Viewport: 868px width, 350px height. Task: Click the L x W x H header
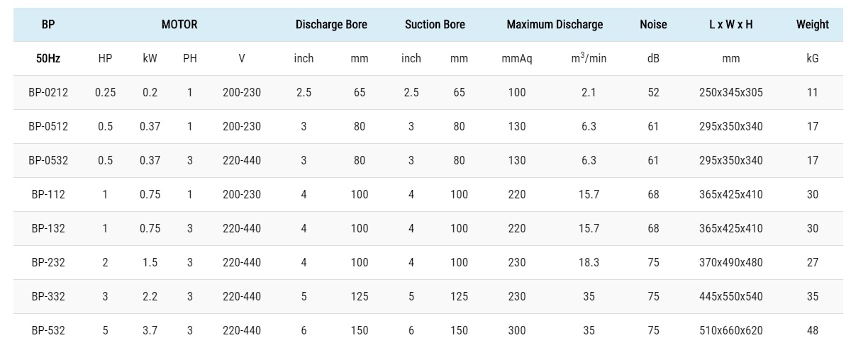coord(730,24)
